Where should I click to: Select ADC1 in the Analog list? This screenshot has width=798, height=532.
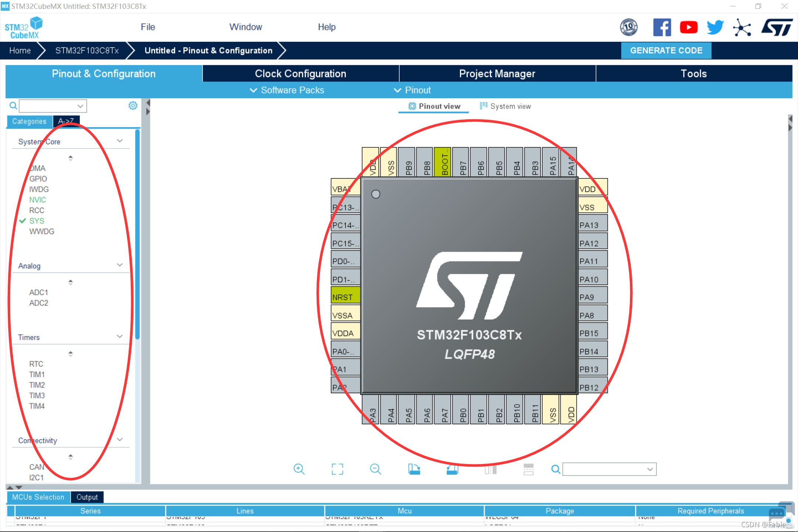click(38, 293)
